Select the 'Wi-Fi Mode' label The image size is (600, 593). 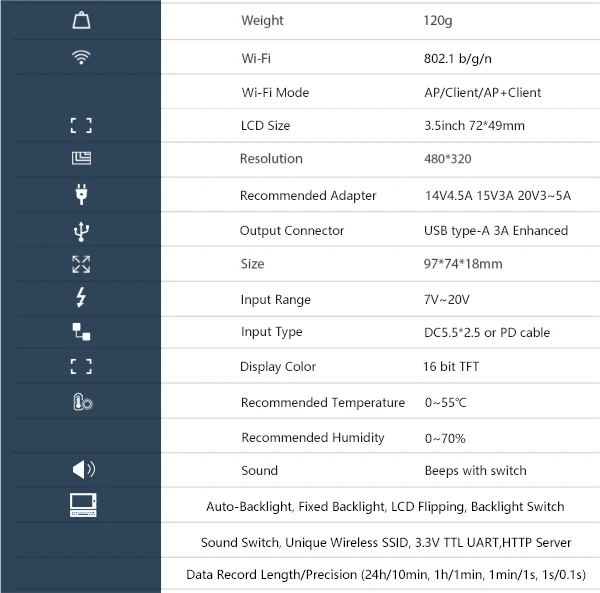[x=275, y=93]
